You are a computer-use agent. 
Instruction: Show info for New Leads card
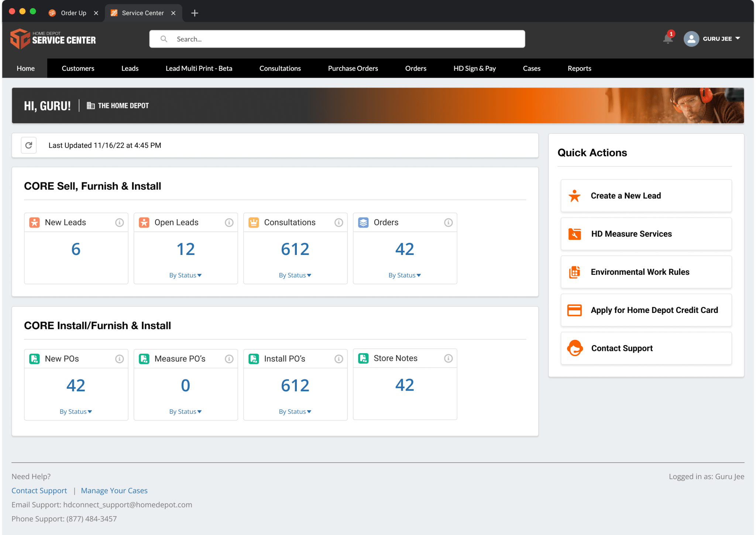(119, 222)
